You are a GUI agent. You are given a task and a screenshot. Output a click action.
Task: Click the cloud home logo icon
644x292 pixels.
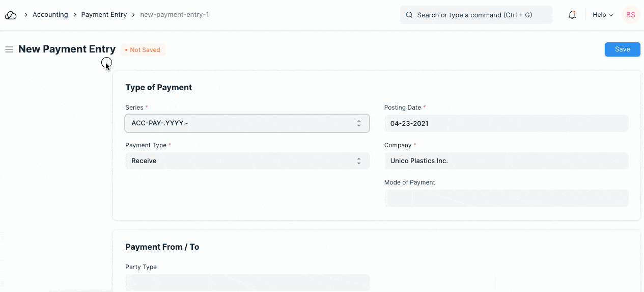tap(11, 15)
